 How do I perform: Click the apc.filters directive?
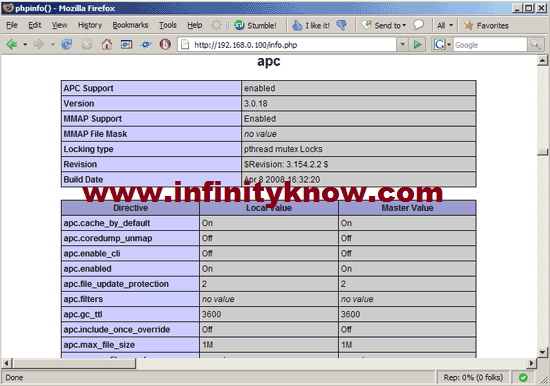point(83,299)
